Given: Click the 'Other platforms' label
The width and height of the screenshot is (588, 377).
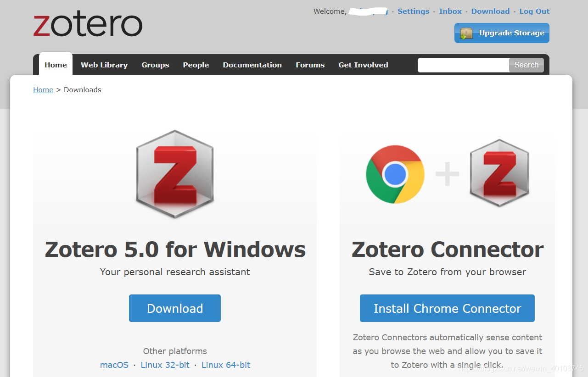Looking at the screenshot, I should (175, 351).
